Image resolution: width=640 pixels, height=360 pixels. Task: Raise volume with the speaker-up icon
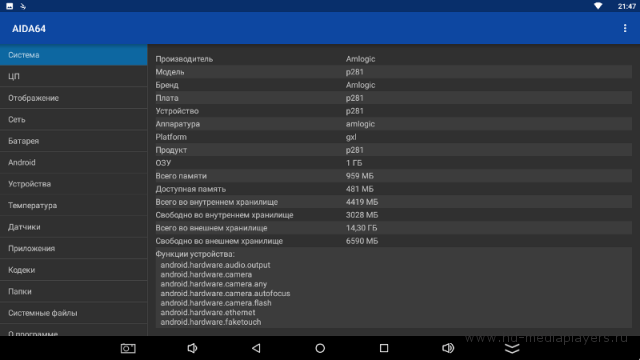pyautogui.click(x=448, y=348)
